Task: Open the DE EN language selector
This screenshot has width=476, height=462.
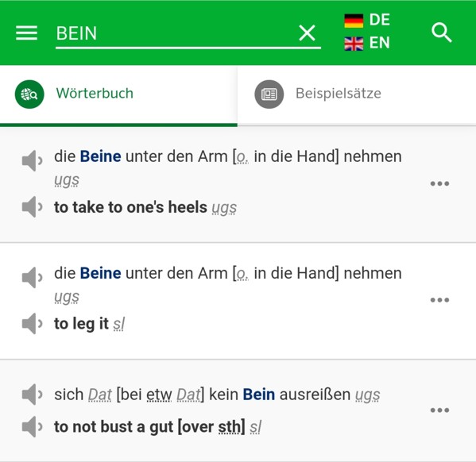Action: (367, 31)
